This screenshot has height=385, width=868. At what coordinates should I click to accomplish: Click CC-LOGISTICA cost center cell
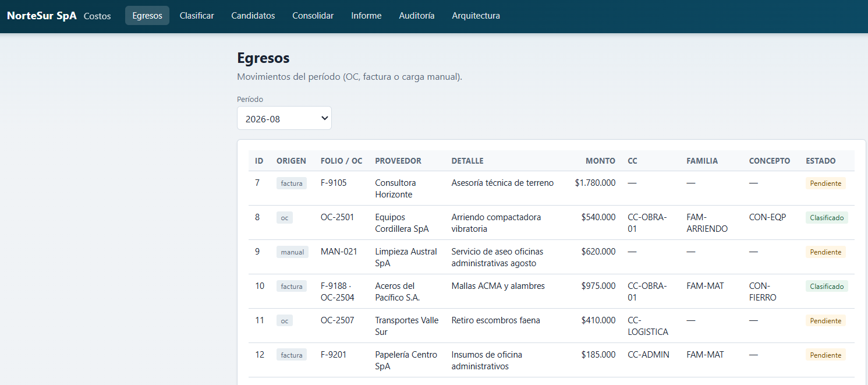(x=648, y=326)
